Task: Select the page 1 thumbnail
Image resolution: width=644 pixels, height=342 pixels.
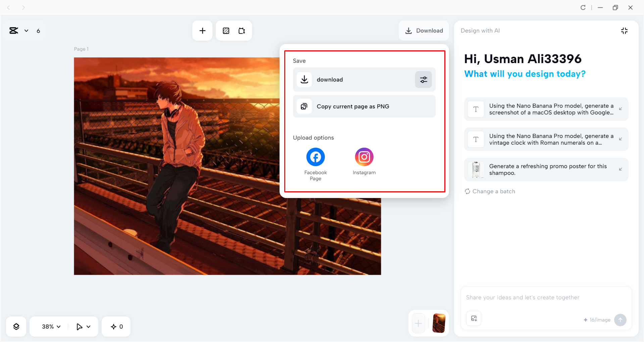Action: tap(439, 323)
